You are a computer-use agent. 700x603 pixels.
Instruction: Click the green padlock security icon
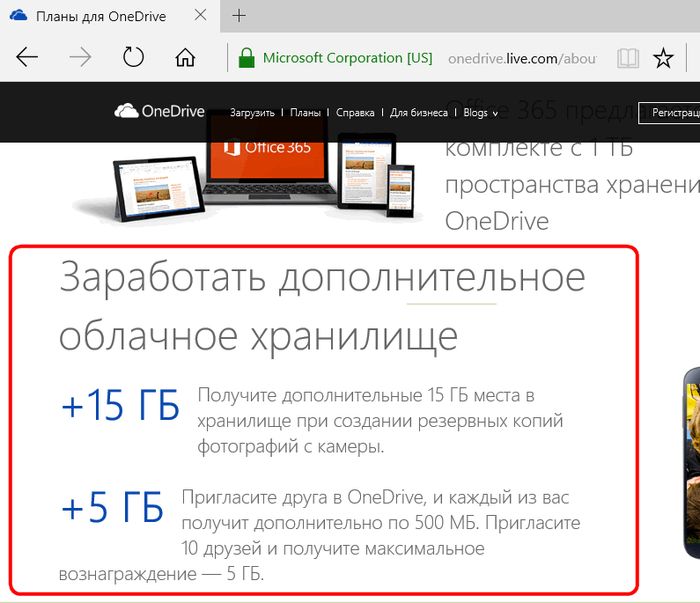click(x=246, y=57)
